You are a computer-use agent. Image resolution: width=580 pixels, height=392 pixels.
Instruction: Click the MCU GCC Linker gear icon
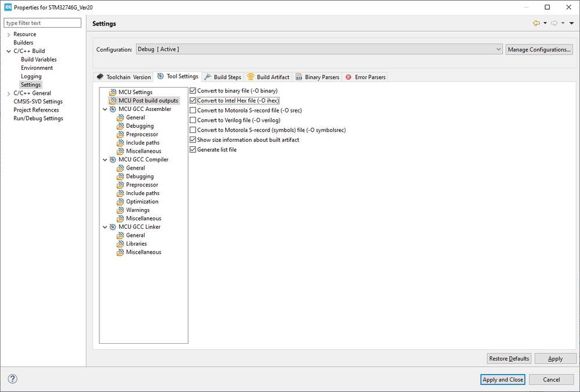113,227
